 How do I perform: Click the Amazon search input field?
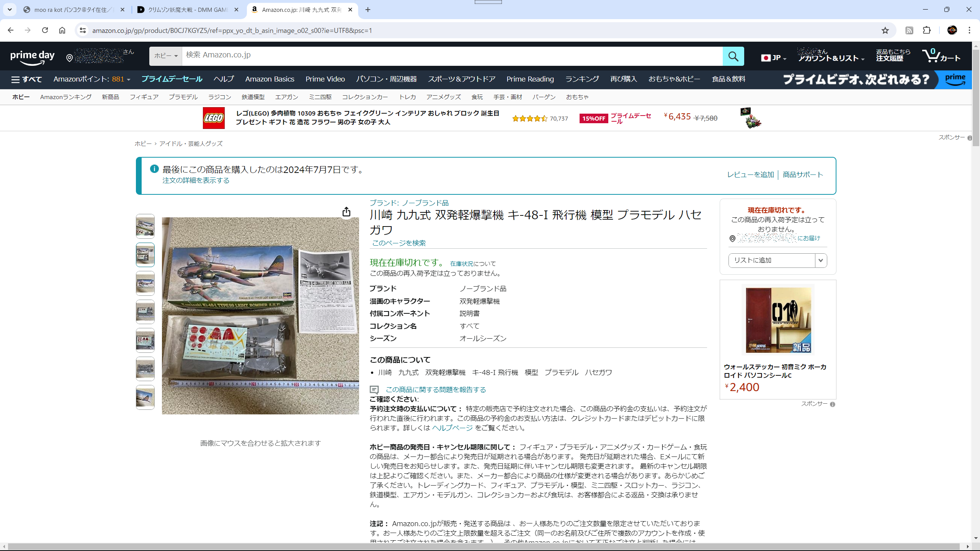click(452, 56)
